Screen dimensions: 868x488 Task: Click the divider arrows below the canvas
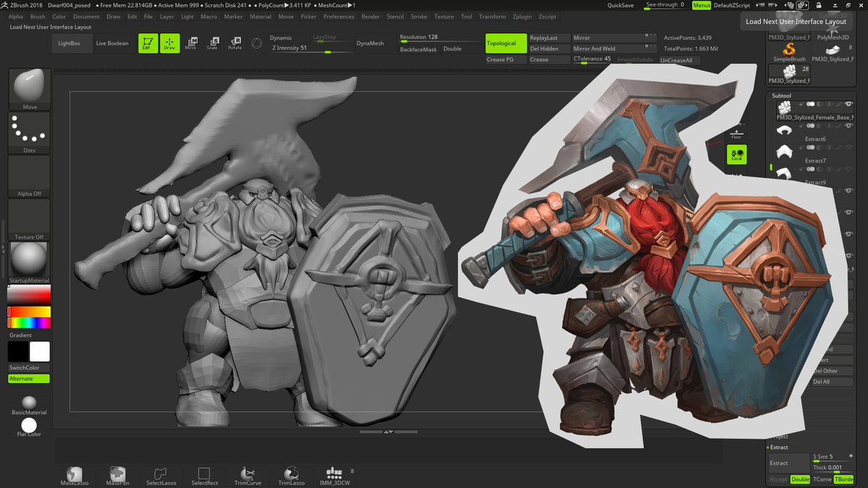pyautogui.click(x=388, y=432)
